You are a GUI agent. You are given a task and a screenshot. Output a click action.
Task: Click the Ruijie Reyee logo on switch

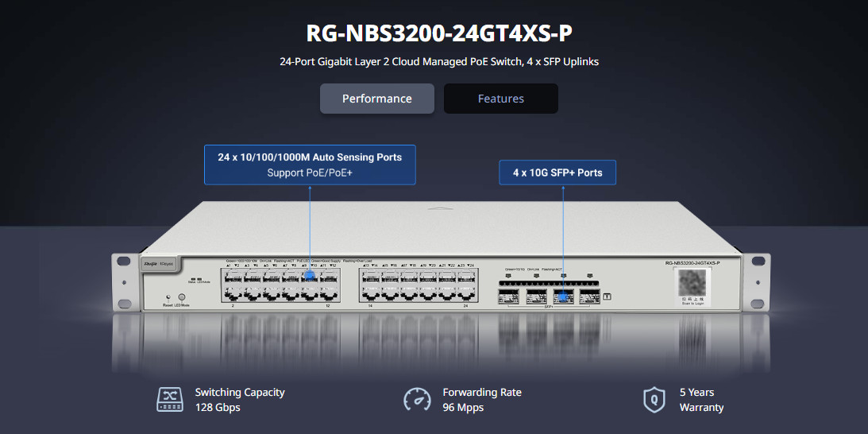(159, 265)
